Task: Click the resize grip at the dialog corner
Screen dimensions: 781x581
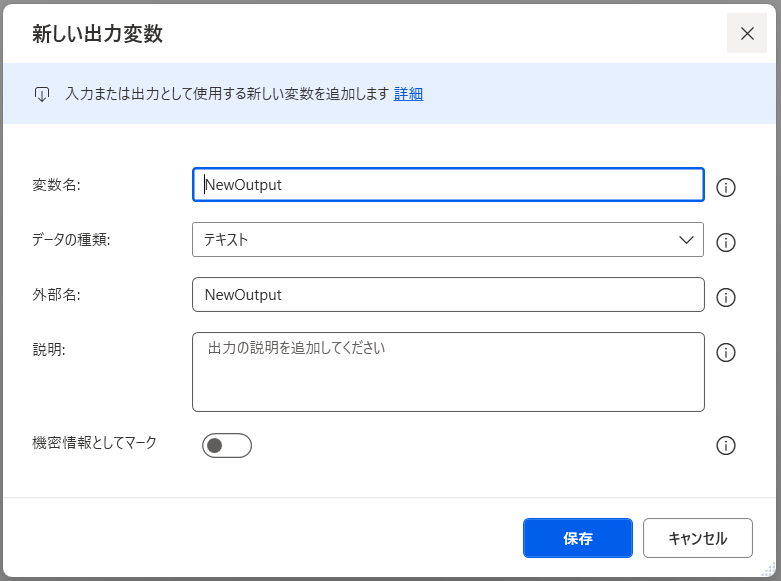Action: (x=768, y=569)
